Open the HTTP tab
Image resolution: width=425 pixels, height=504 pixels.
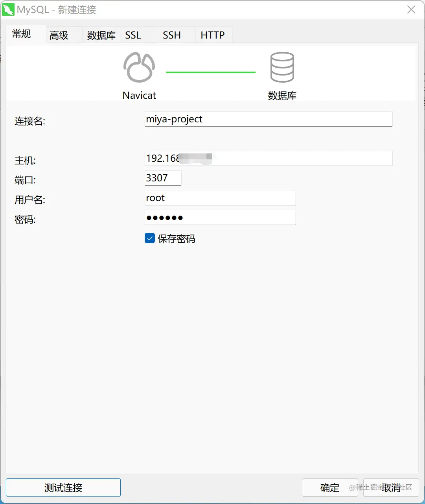click(214, 35)
